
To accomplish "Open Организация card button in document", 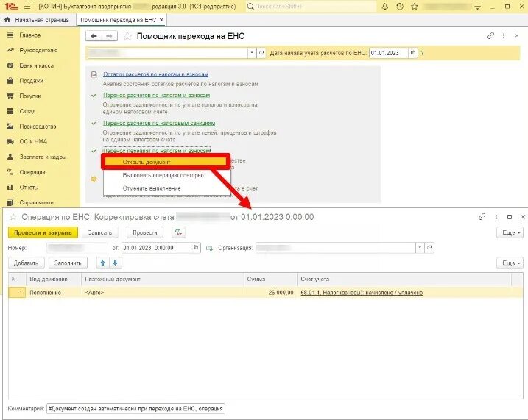I will [x=429, y=248].
